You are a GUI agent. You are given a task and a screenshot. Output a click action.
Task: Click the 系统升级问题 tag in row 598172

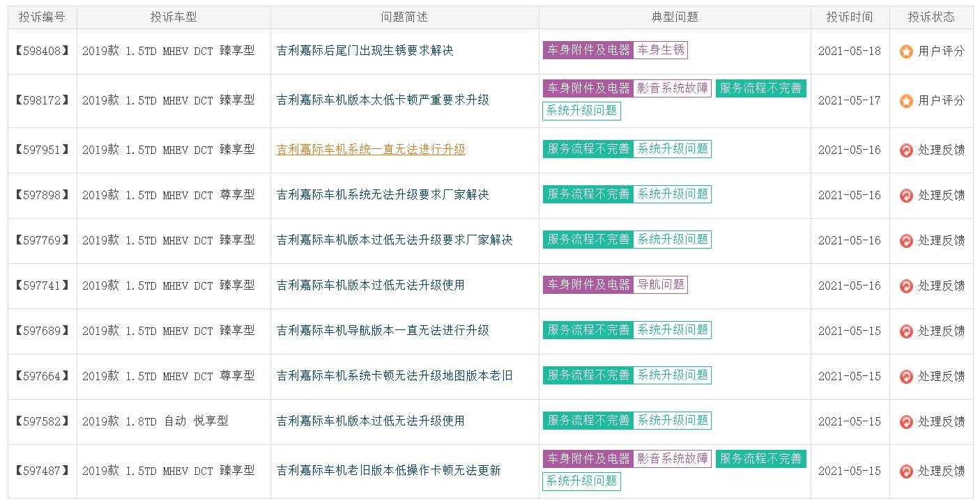point(582,111)
